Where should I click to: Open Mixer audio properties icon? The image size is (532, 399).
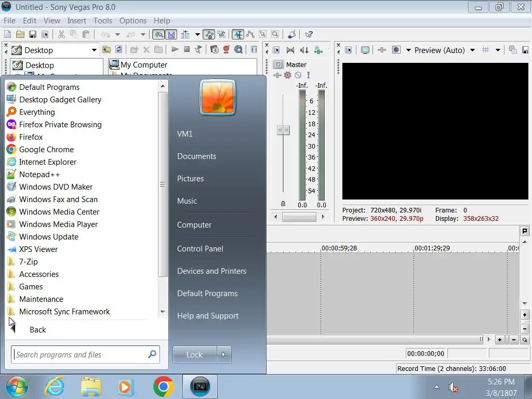[x=276, y=50]
